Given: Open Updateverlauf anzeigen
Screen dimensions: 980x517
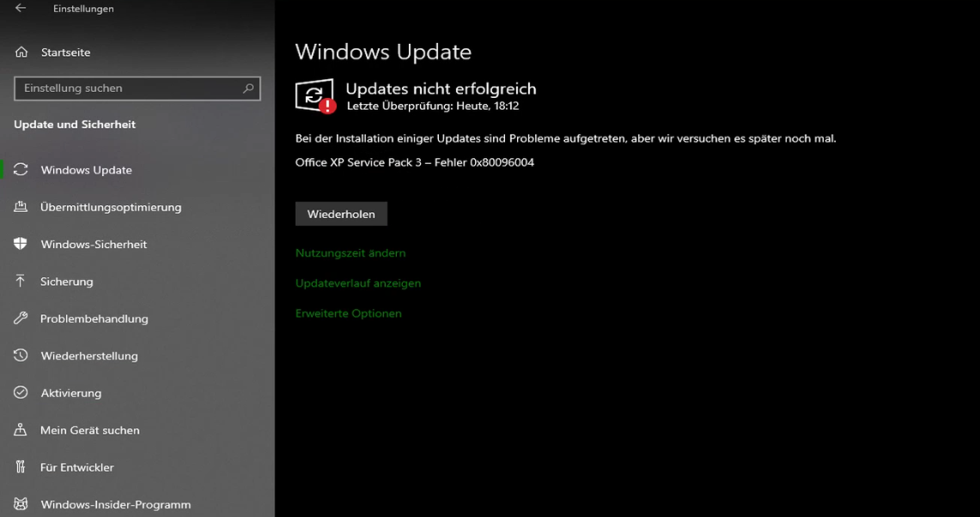Looking at the screenshot, I should 358,283.
